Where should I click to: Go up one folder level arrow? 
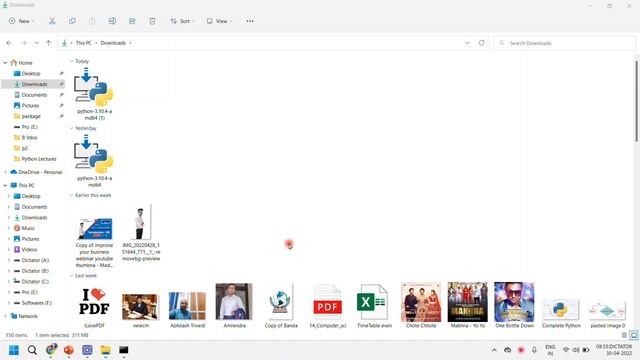[49, 43]
